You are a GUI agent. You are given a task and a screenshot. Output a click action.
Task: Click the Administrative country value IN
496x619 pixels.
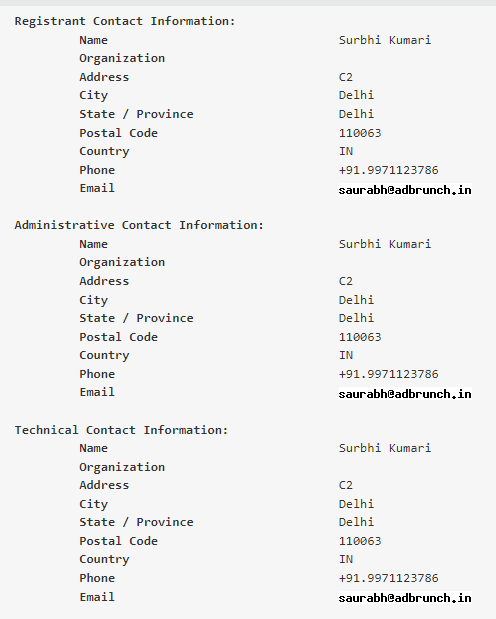click(346, 355)
